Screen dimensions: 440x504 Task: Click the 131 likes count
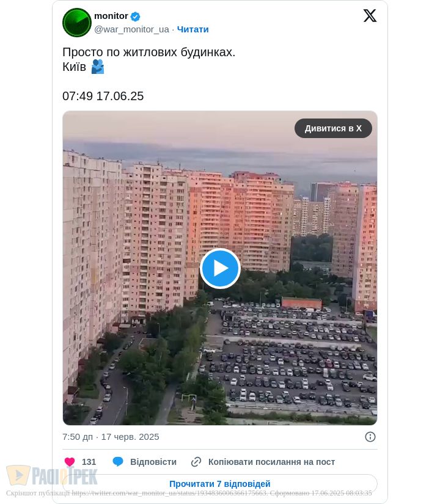[89, 462]
